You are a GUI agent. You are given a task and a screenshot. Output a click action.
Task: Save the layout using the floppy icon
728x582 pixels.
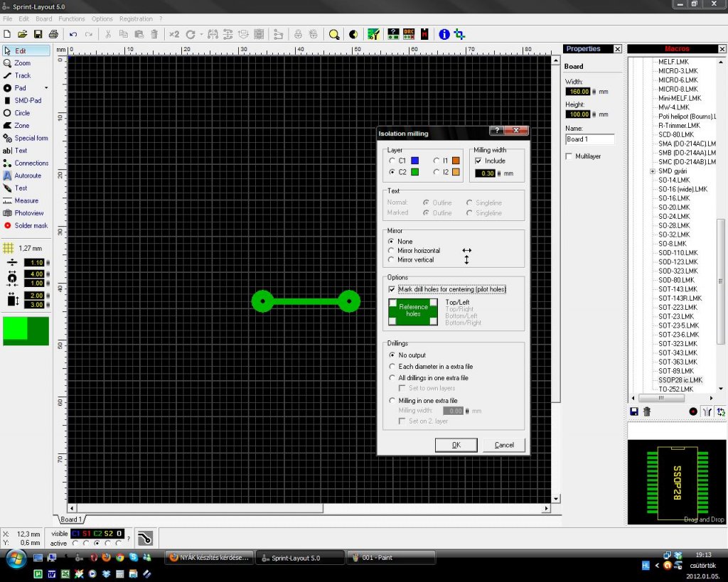point(38,34)
